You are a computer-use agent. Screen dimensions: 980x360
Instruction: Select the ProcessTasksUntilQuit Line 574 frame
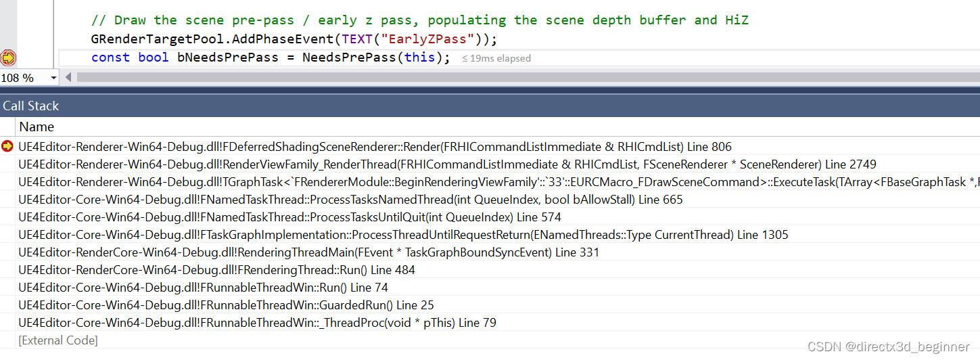click(289, 217)
